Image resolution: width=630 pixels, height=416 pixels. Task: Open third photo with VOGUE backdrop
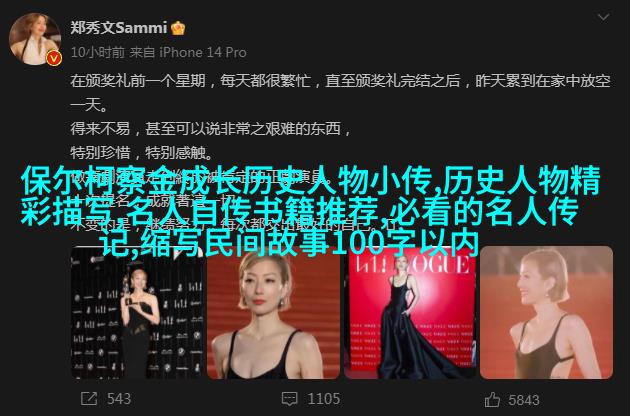[x=410, y=313]
